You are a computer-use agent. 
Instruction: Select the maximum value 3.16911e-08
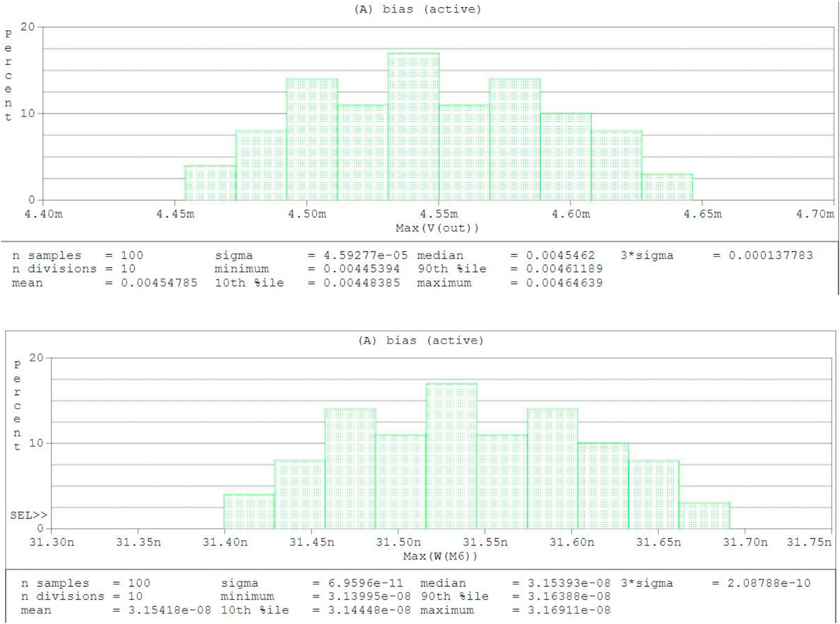(x=569, y=610)
